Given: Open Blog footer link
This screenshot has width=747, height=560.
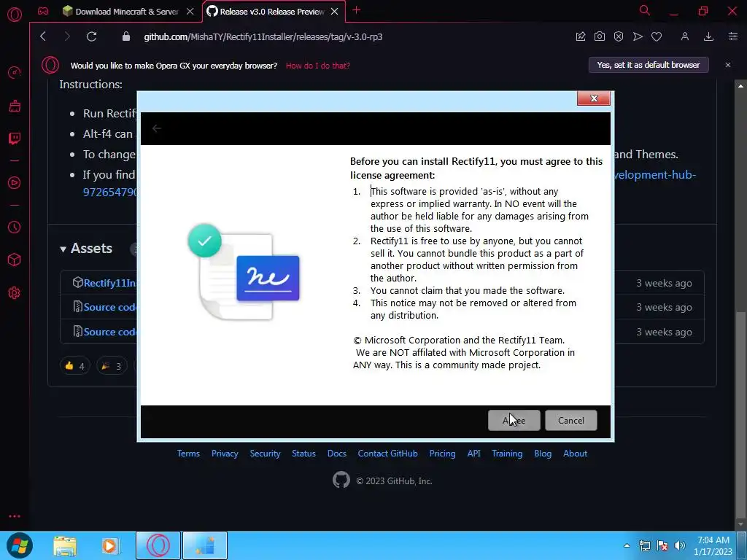Looking at the screenshot, I should pyautogui.click(x=543, y=454).
